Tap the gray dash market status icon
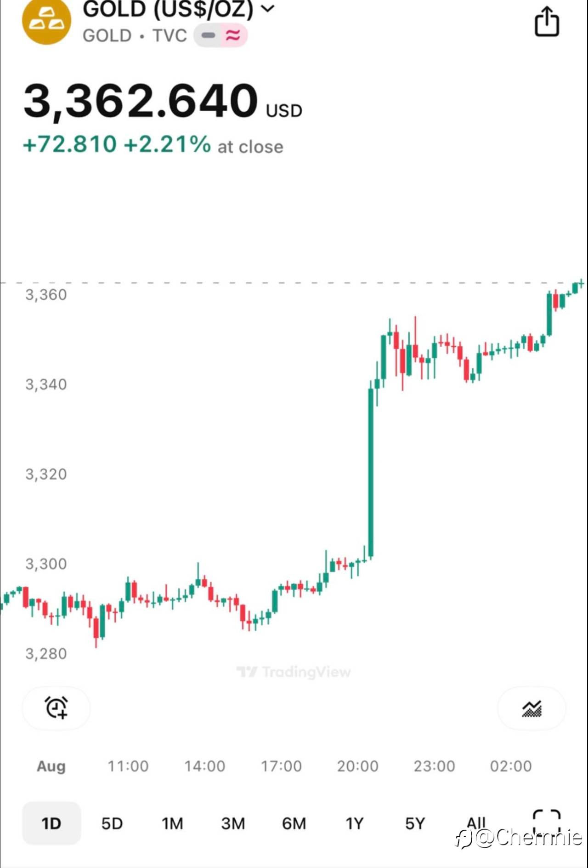 [208, 35]
